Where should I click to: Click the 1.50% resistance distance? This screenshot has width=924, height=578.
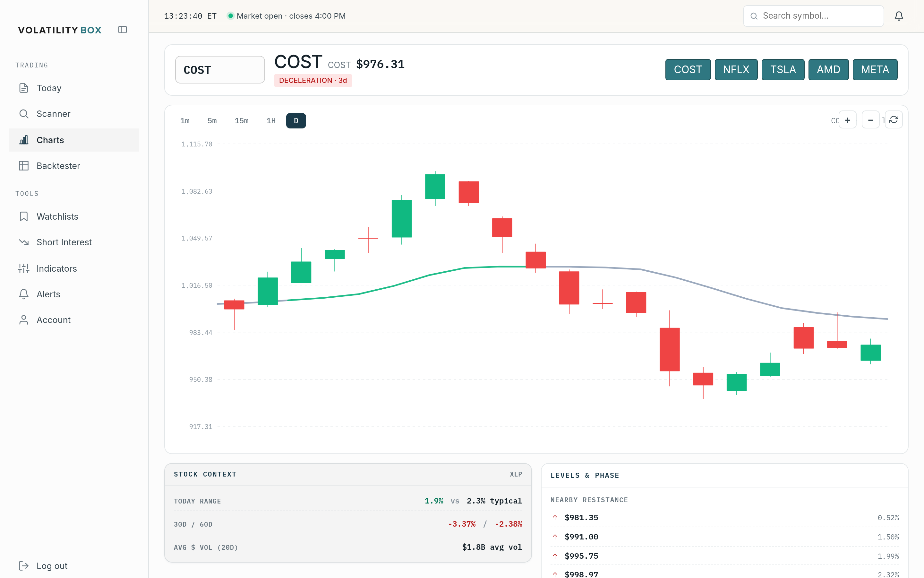point(888,537)
